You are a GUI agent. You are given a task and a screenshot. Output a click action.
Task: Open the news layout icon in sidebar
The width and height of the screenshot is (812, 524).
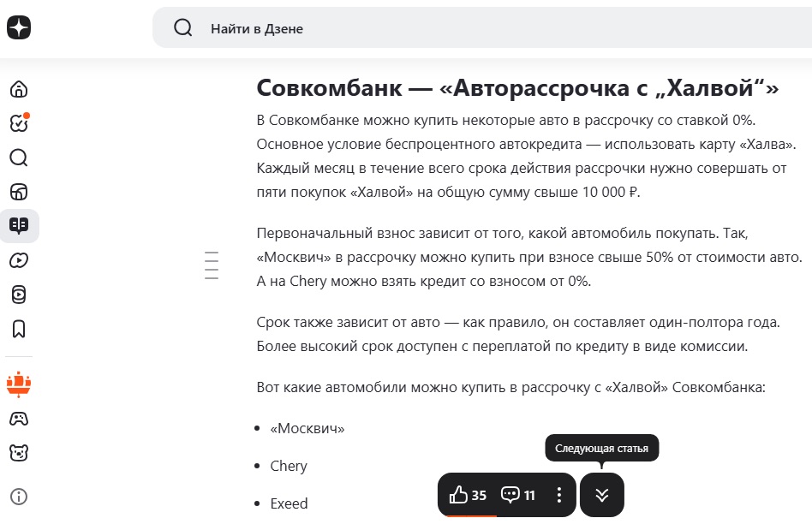(x=19, y=192)
